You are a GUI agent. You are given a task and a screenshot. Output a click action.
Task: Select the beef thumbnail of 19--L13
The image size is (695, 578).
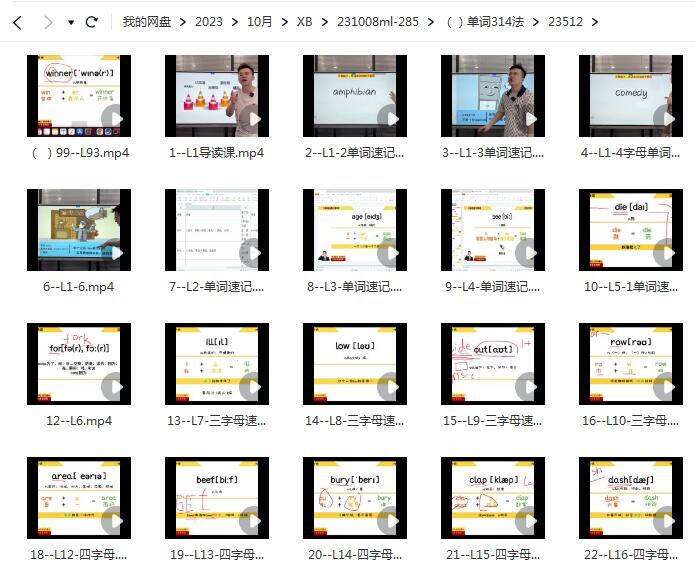pos(217,498)
